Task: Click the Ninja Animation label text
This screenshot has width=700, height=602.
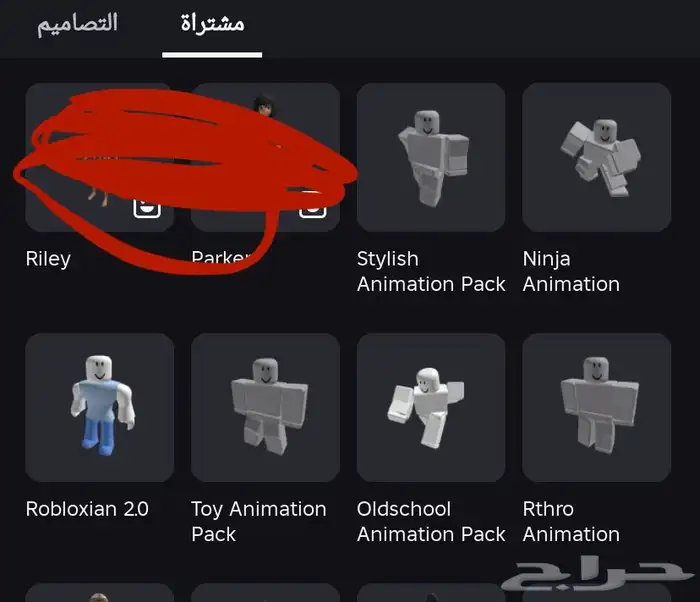Action: click(571, 271)
